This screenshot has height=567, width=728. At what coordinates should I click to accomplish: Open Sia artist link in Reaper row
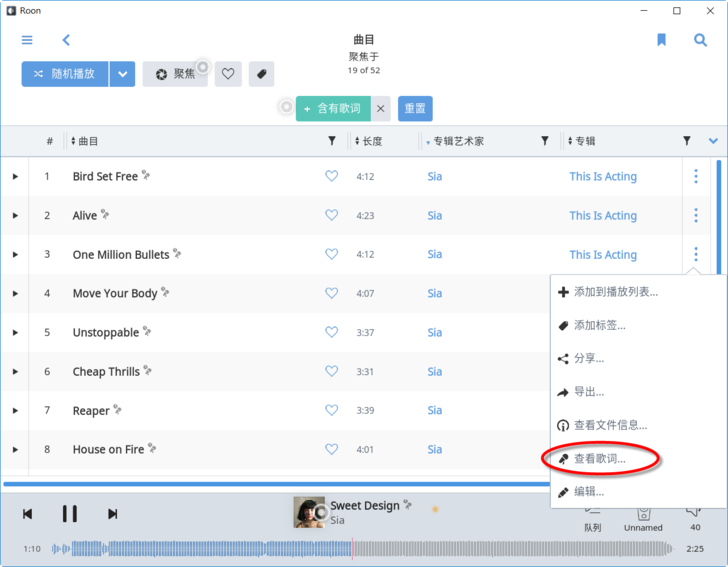pyautogui.click(x=435, y=411)
